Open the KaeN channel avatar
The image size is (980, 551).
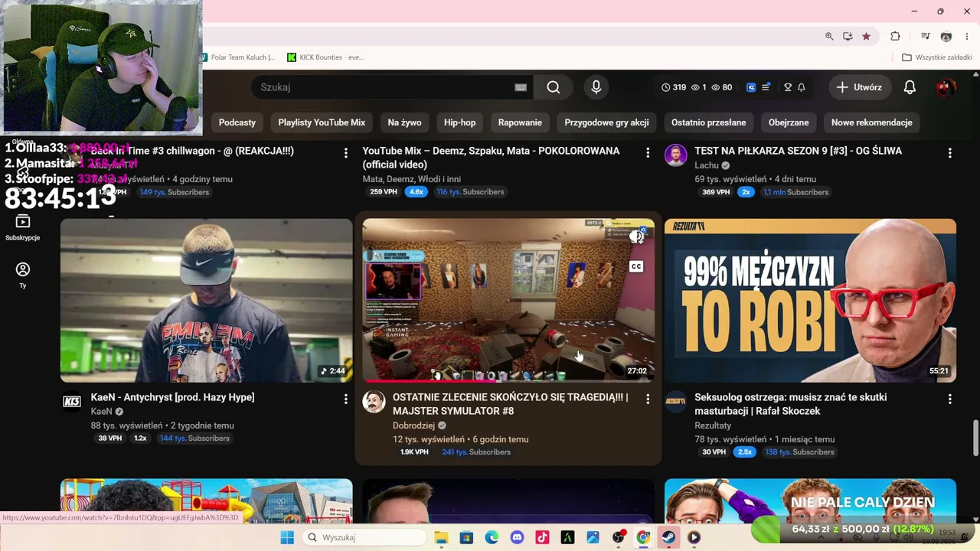[x=71, y=402]
